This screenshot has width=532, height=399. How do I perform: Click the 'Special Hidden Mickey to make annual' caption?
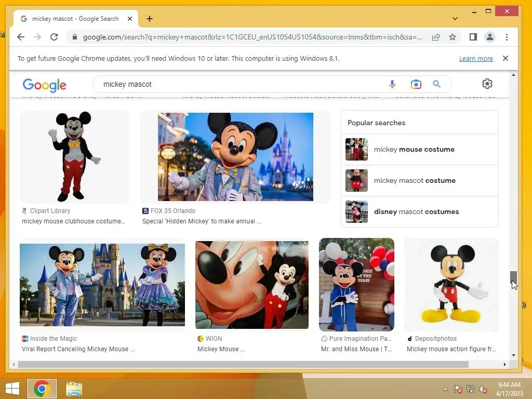pos(202,221)
